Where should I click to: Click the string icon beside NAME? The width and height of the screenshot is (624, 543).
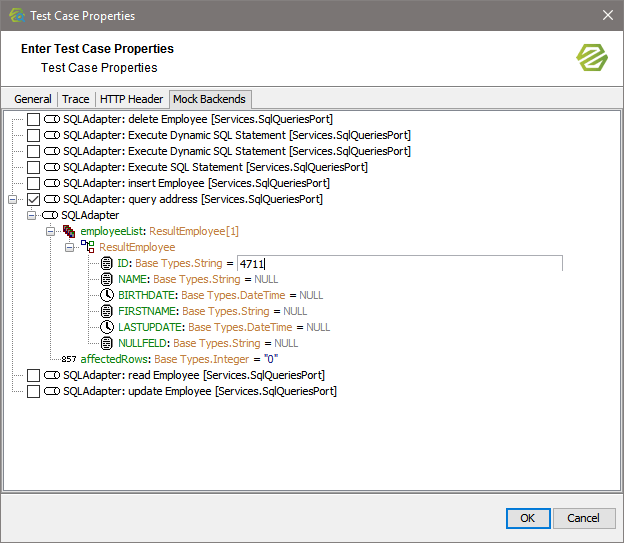point(107,279)
